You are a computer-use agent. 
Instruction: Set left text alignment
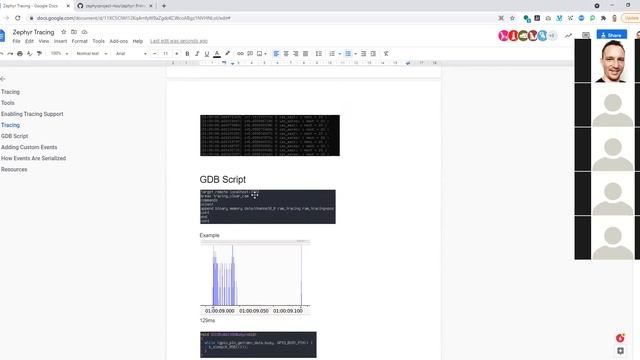(x=276, y=53)
